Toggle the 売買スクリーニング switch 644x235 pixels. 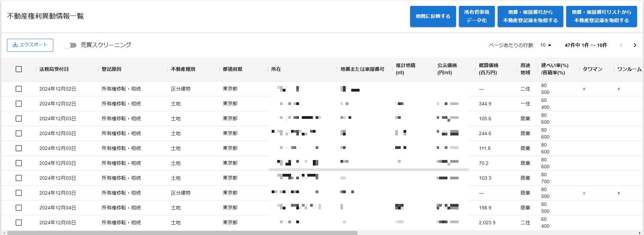(70, 45)
